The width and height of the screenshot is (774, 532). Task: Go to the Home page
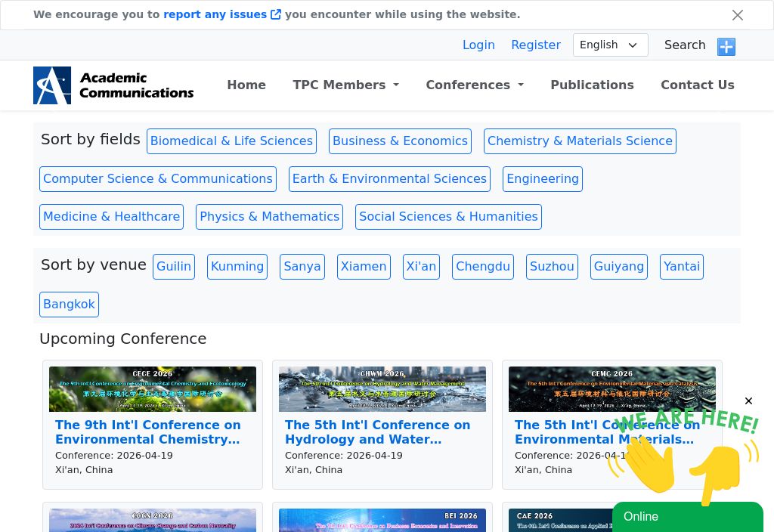[246, 85]
